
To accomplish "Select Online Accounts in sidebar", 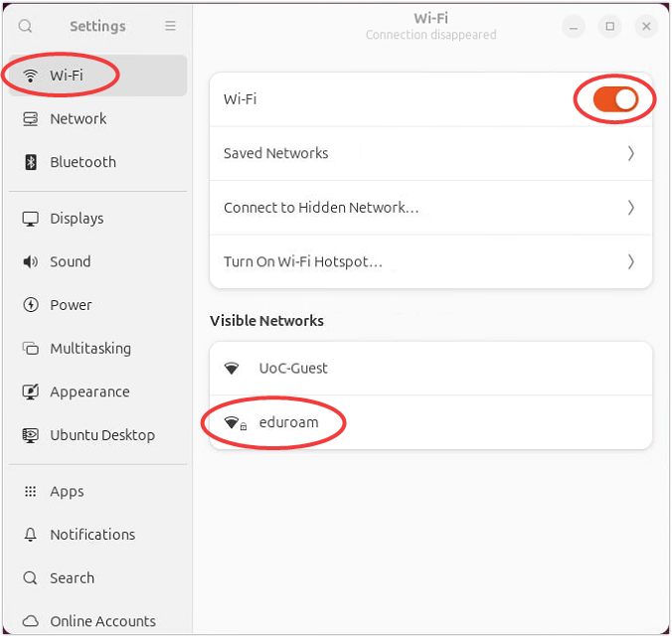I will point(102,621).
